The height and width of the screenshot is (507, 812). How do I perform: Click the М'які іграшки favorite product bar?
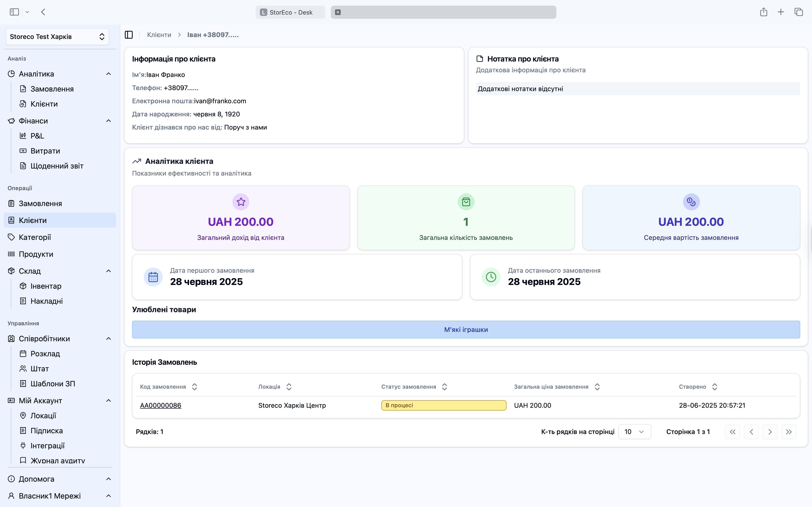[466, 330]
